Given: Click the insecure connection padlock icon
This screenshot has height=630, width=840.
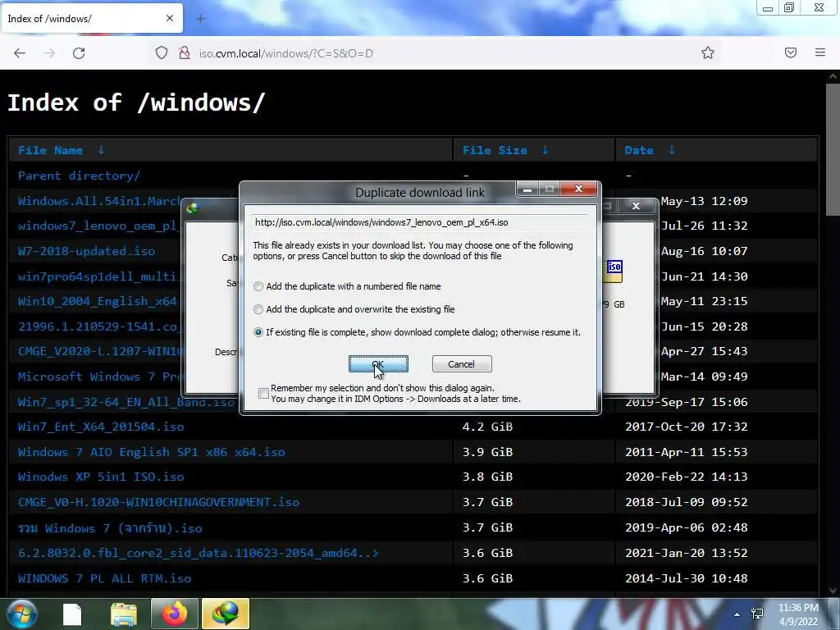Looking at the screenshot, I should [185, 53].
